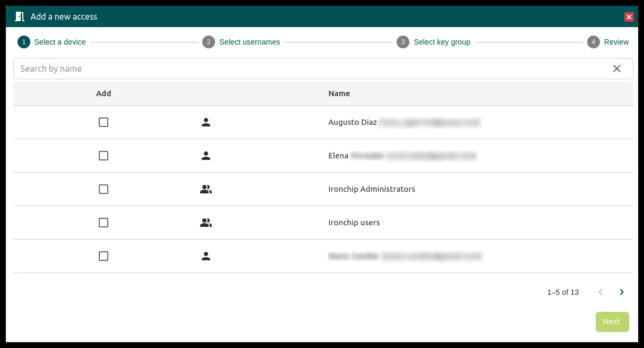Click the door icon in the dialog header
This screenshot has height=348, width=644.
click(x=20, y=16)
